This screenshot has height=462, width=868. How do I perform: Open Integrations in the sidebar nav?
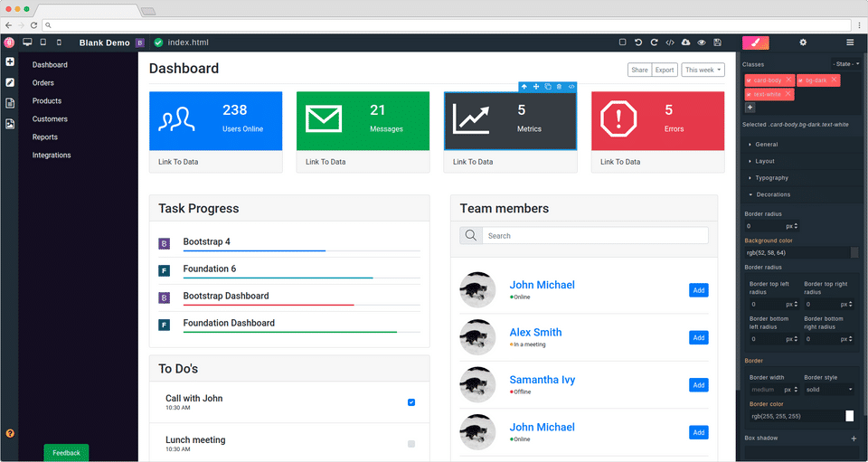coord(52,156)
